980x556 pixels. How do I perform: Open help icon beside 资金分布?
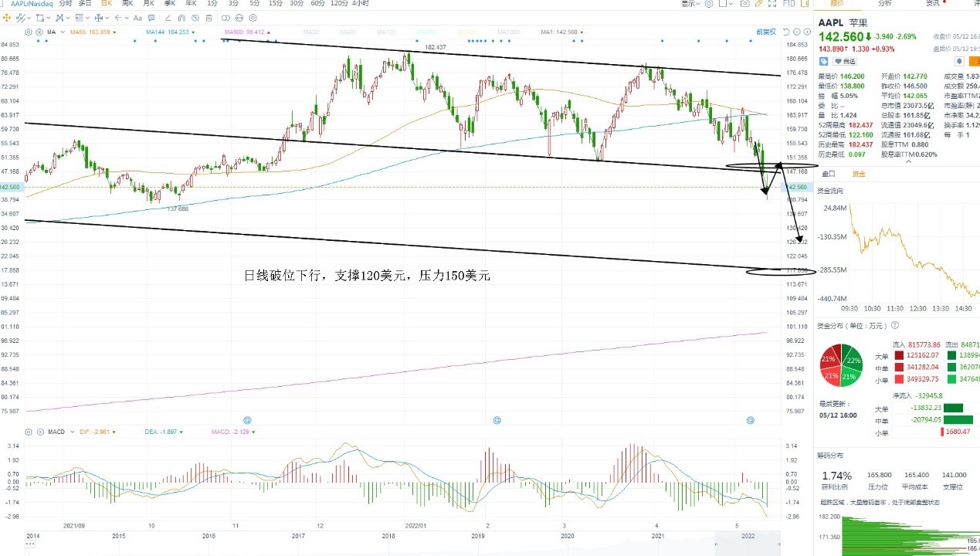(894, 326)
